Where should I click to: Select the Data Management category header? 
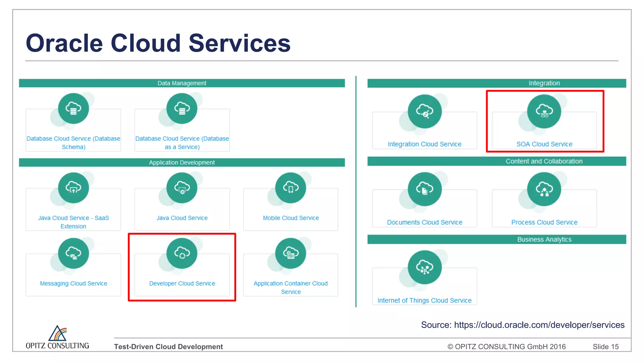(x=182, y=83)
